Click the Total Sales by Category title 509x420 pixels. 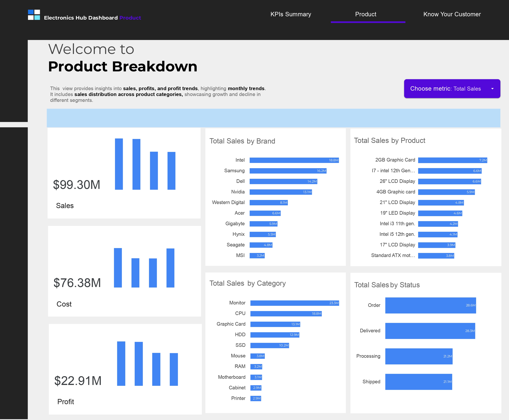[x=248, y=283]
